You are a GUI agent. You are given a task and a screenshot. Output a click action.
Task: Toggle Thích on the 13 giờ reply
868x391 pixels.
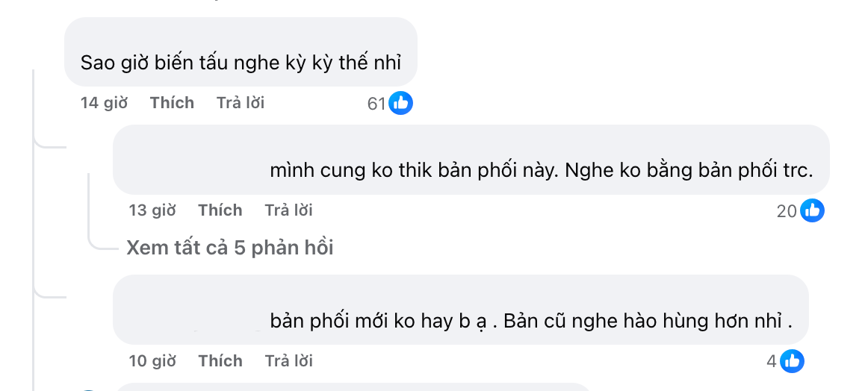tap(220, 210)
